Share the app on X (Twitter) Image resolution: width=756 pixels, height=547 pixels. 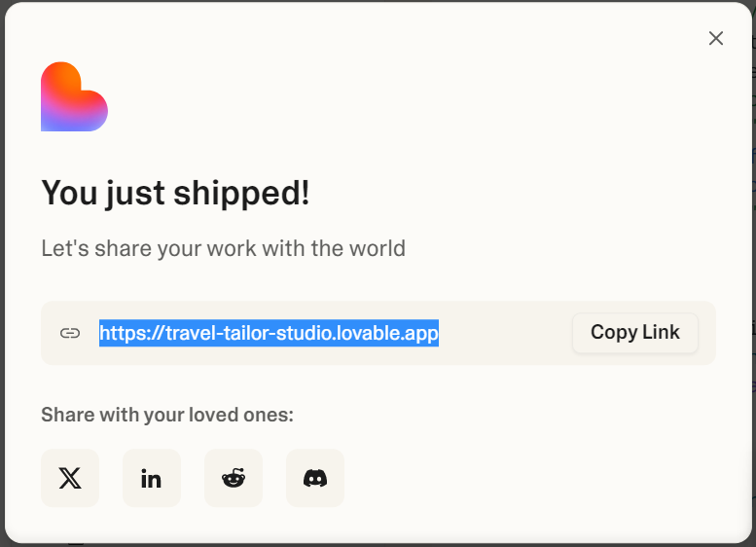pyautogui.click(x=70, y=478)
